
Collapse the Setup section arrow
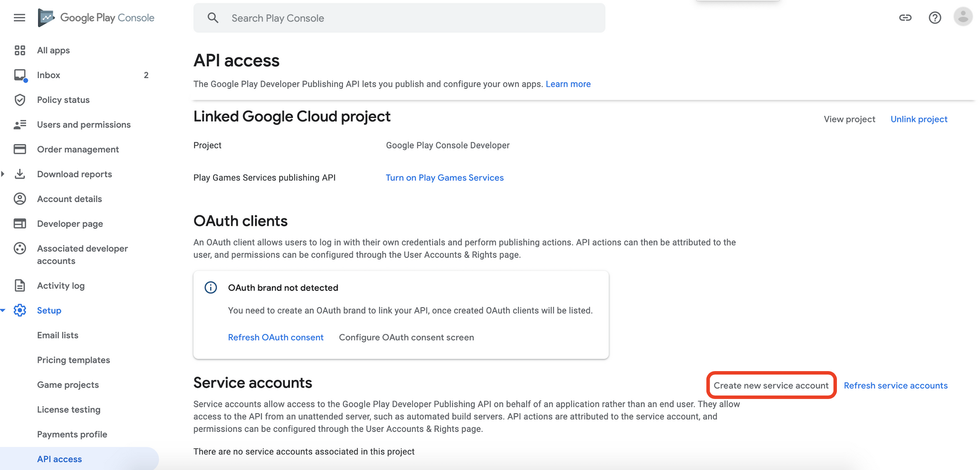pyautogui.click(x=3, y=310)
